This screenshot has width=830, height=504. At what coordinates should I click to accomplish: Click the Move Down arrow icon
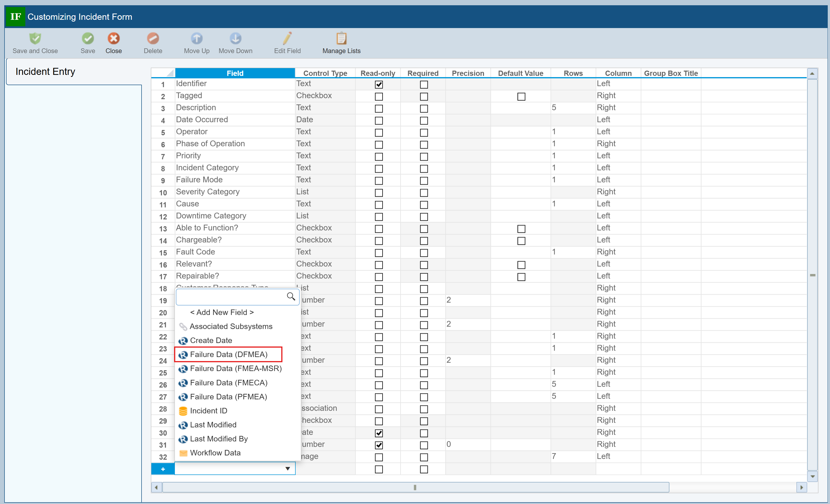point(235,39)
